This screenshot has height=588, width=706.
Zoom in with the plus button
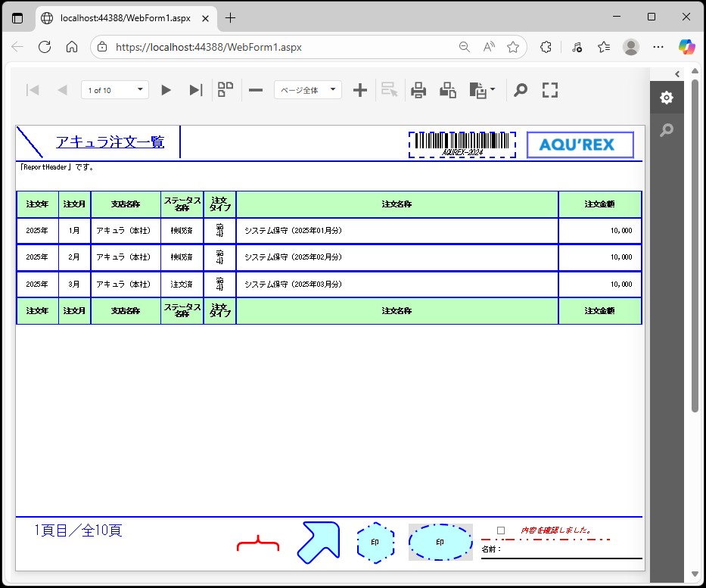(x=360, y=90)
